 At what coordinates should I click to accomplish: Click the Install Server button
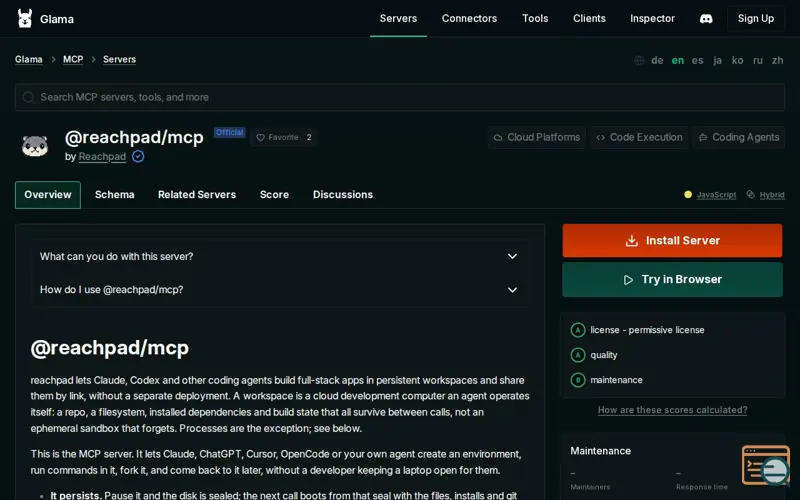672,240
